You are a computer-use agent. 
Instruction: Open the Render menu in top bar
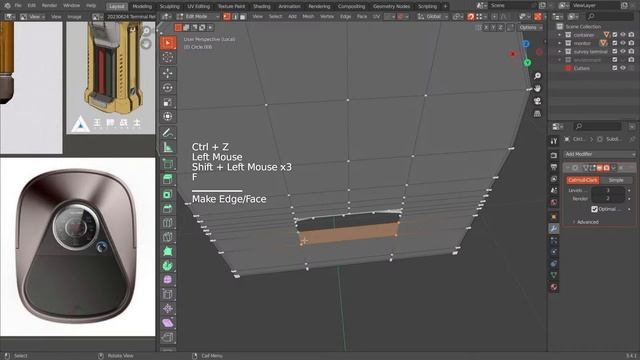[x=49, y=6]
